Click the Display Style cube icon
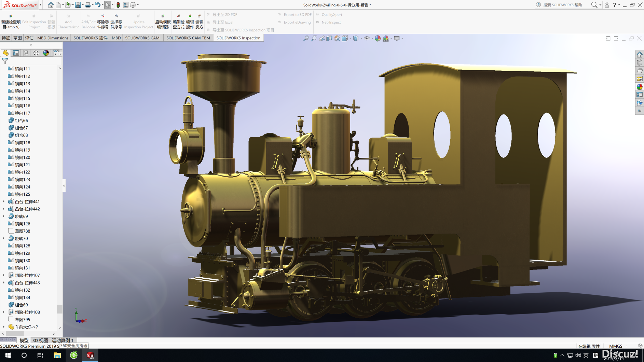 tap(356, 38)
